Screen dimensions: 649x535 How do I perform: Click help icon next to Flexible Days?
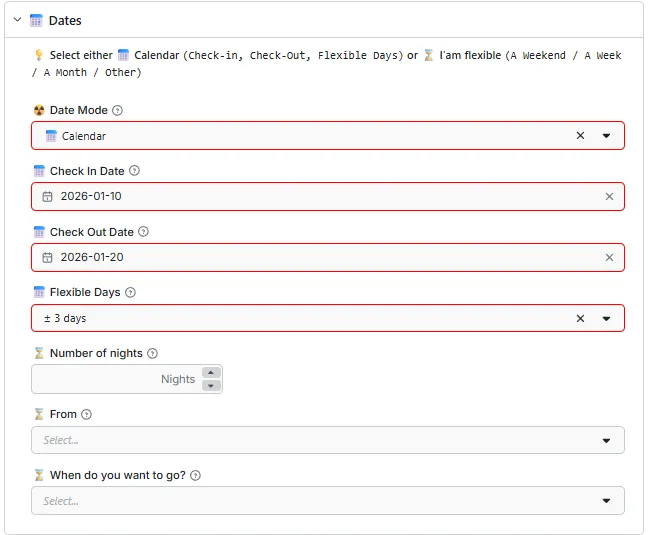pyautogui.click(x=130, y=293)
